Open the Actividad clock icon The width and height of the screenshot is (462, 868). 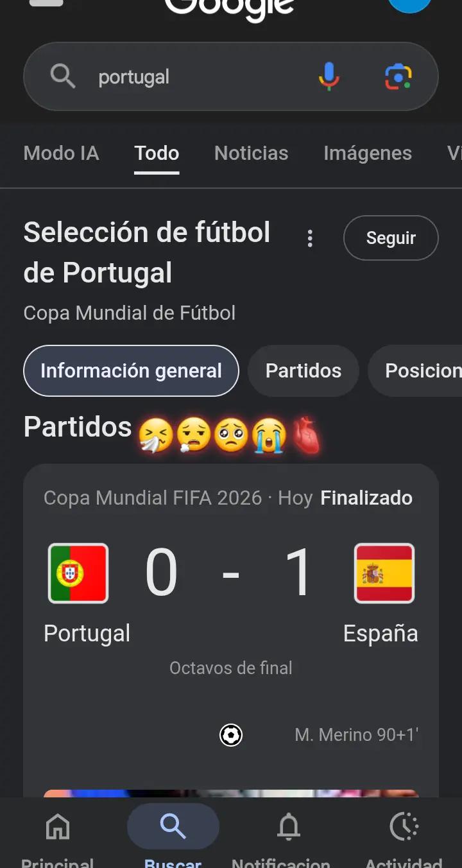pyautogui.click(x=404, y=827)
